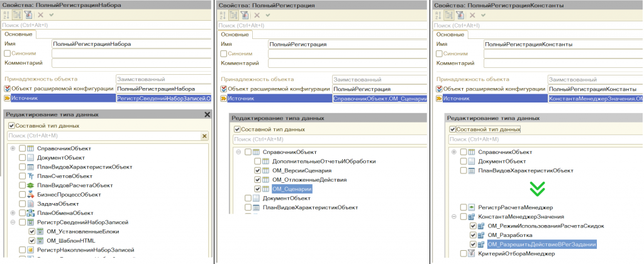Select ОМ_РазрешитьДействиеВРегЗадании tree row
644x264 pixels.
[541, 245]
